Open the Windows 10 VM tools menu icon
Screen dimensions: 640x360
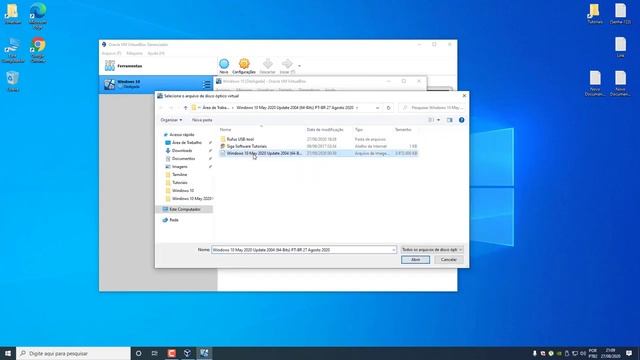[x=207, y=84]
